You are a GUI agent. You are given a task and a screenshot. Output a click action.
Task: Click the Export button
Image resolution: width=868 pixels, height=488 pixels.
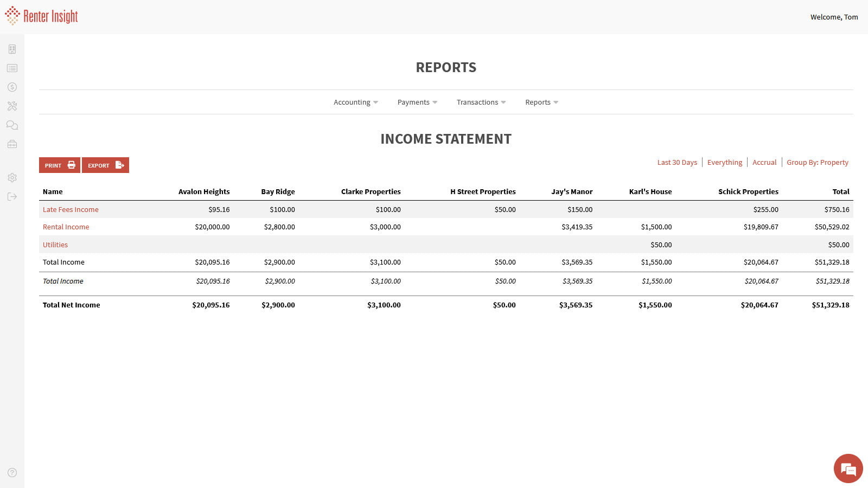click(105, 165)
